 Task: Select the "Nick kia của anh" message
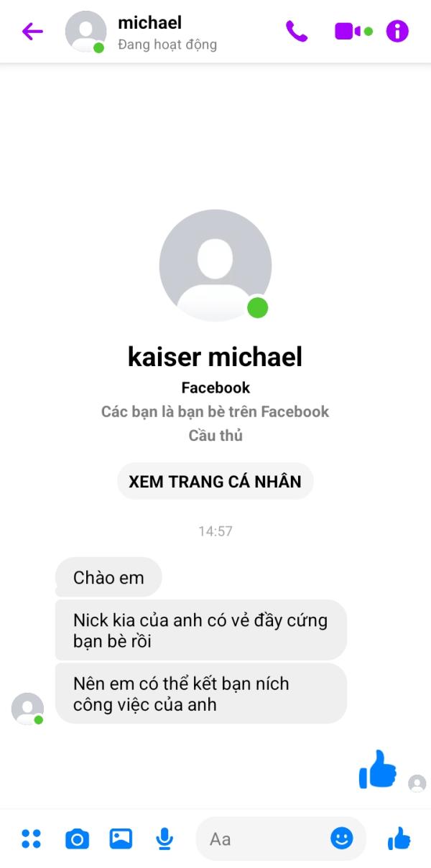[201, 630]
